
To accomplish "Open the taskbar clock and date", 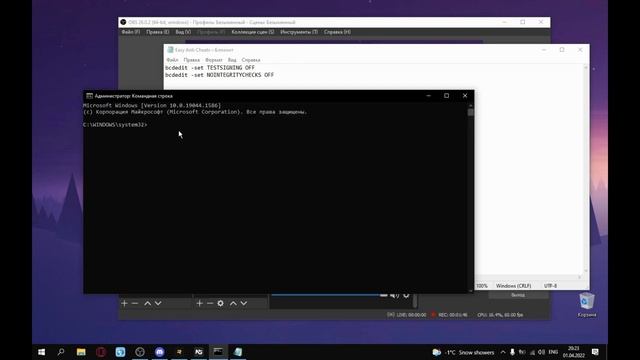I will [x=574, y=352].
